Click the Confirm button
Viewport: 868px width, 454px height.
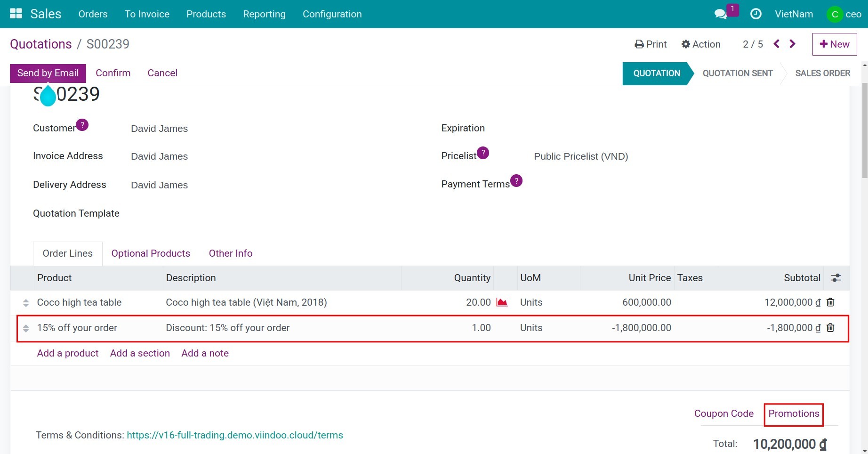point(113,73)
